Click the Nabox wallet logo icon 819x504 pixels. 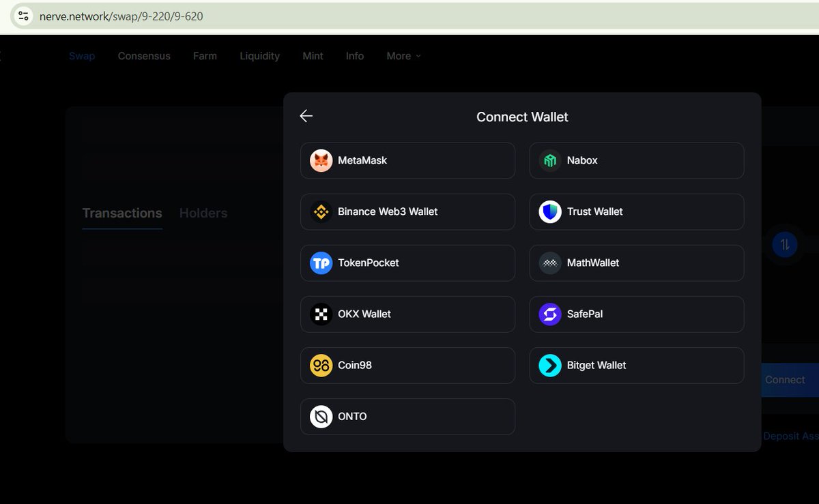(x=550, y=160)
